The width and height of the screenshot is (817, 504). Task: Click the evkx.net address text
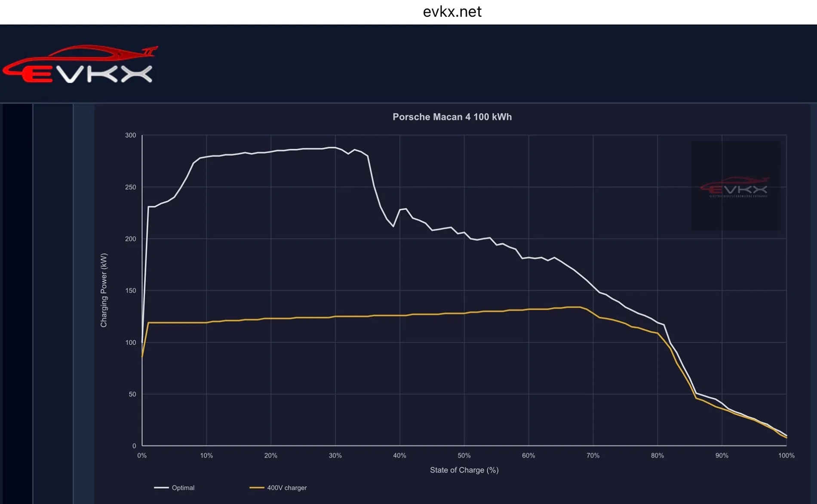pyautogui.click(x=452, y=12)
